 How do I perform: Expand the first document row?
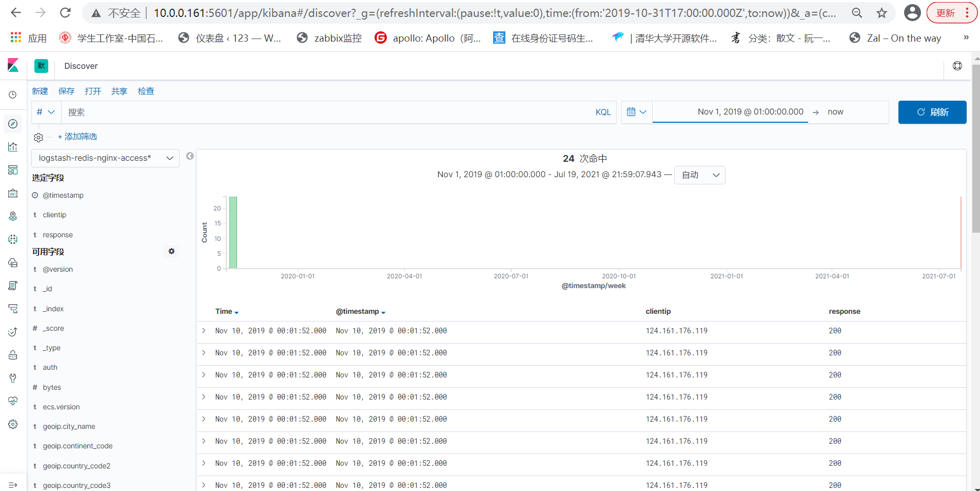(204, 331)
